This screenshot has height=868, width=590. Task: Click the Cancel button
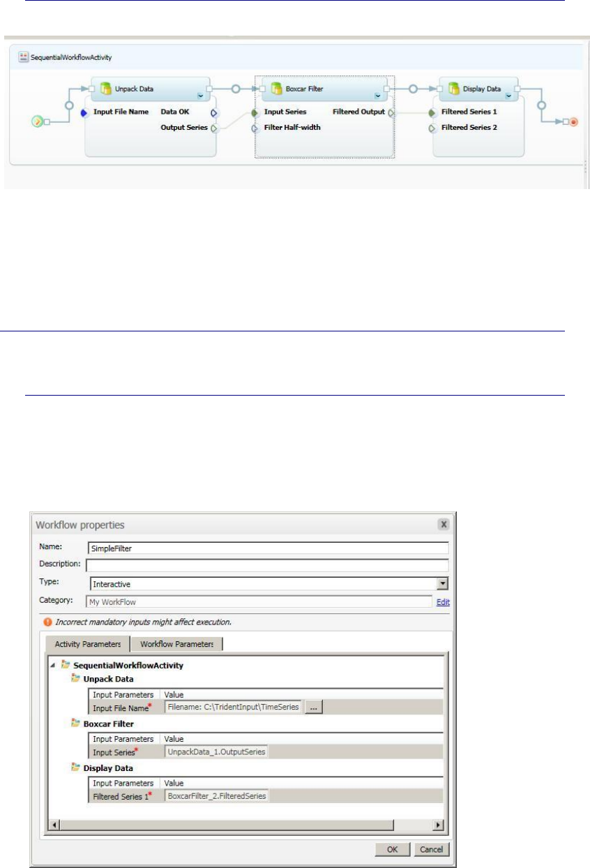pos(432,849)
